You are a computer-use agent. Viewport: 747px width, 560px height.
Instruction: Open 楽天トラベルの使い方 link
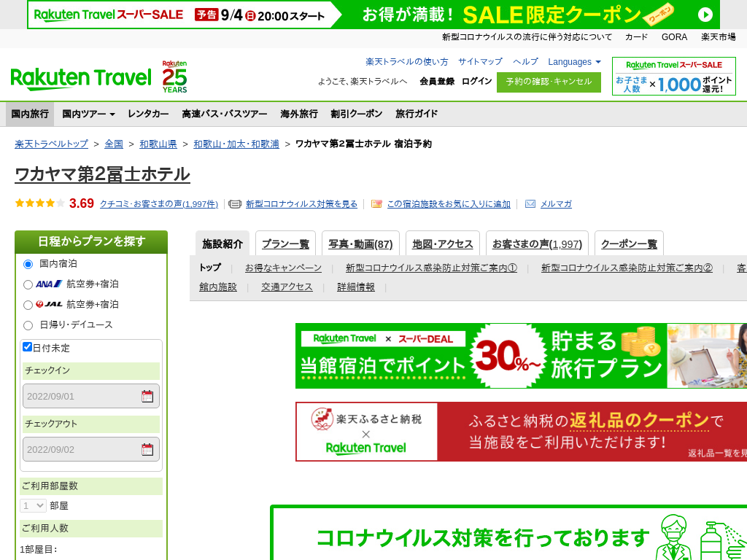point(407,62)
